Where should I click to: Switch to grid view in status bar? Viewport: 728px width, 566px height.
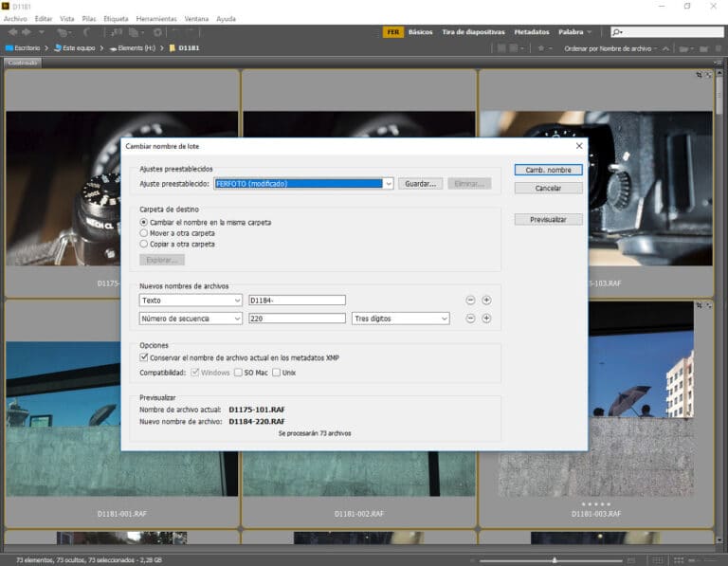pyautogui.click(x=658, y=560)
